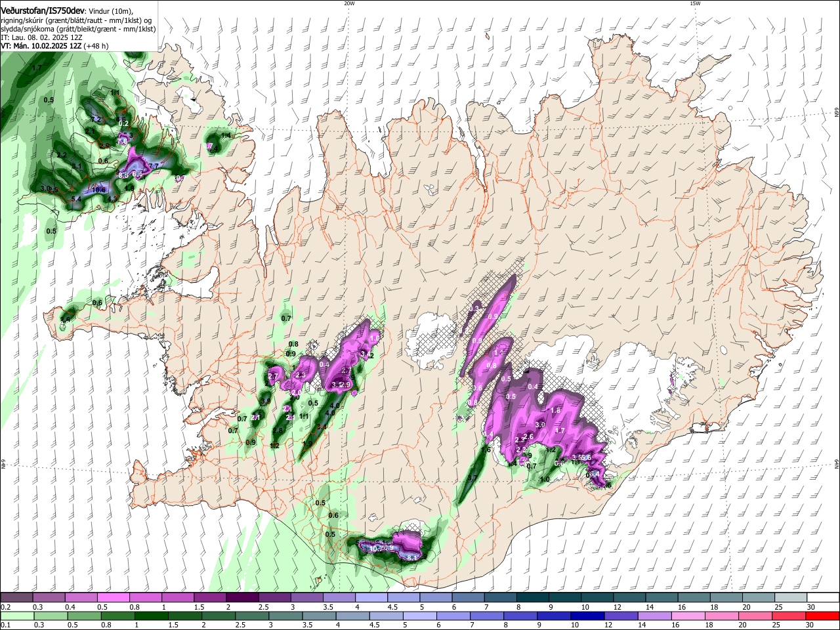The height and width of the screenshot is (630, 840).
Task: Pick the pale grey swatch at 25 in the top legend row
Action: pos(791,597)
